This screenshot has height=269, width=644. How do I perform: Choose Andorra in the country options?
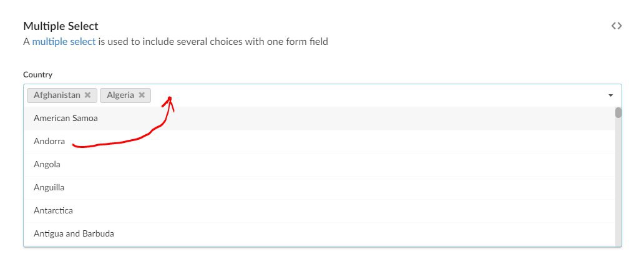pyautogui.click(x=319, y=141)
